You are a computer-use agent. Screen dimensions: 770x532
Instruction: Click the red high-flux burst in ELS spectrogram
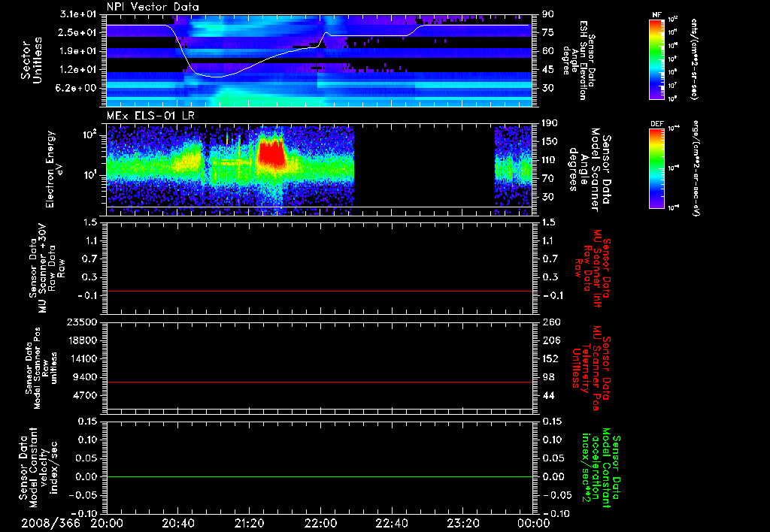[272, 154]
